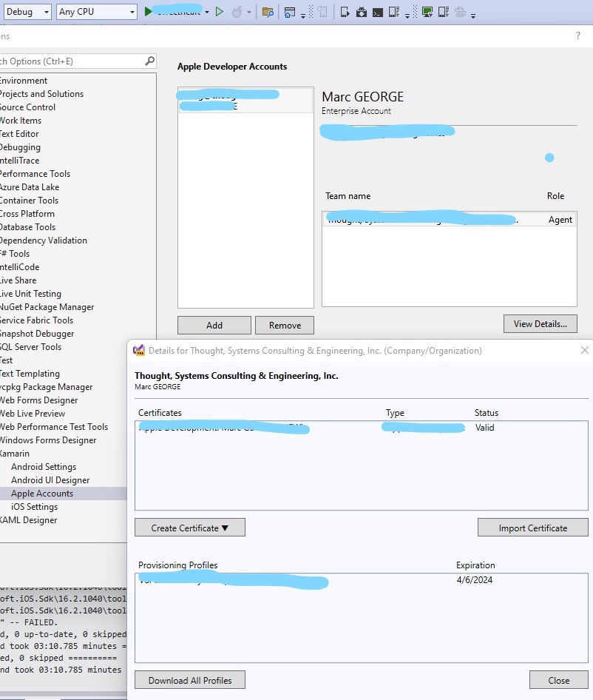The width and height of the screenshot is (593, 700).
Task: Close the details dialog with X icon
Action: tap(585, 350)
